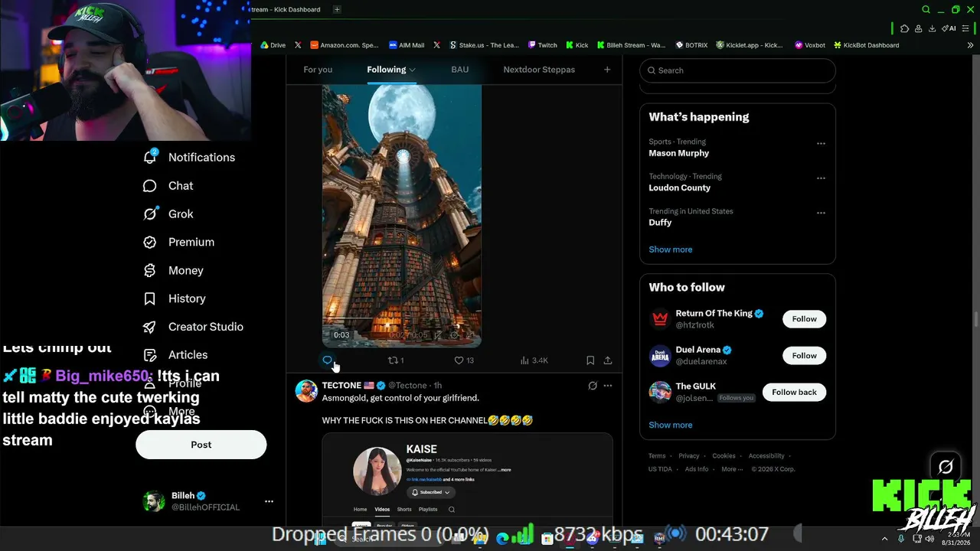980x551 pixels.
Task: Open browser downloads
Action: click(932, 28)
